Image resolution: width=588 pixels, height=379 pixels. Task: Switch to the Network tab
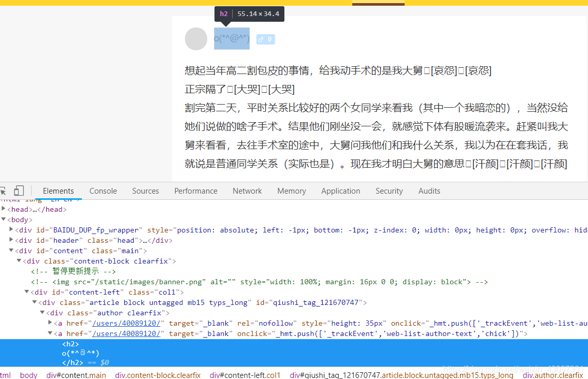pyautogui.click(x=247, y=191)
